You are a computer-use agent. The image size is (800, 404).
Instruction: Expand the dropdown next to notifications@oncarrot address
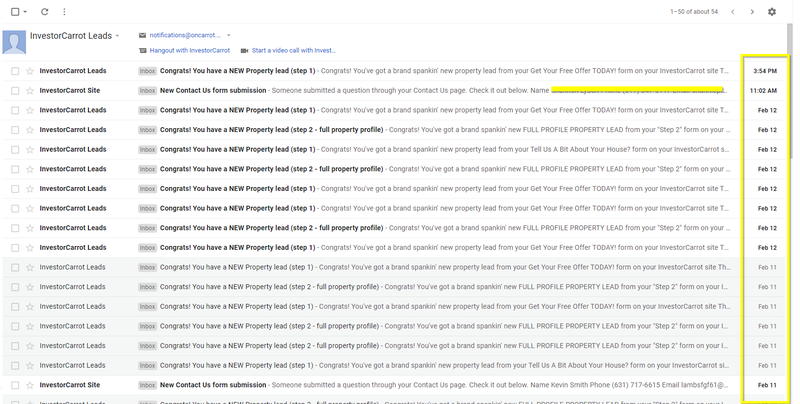coord(229,35)
